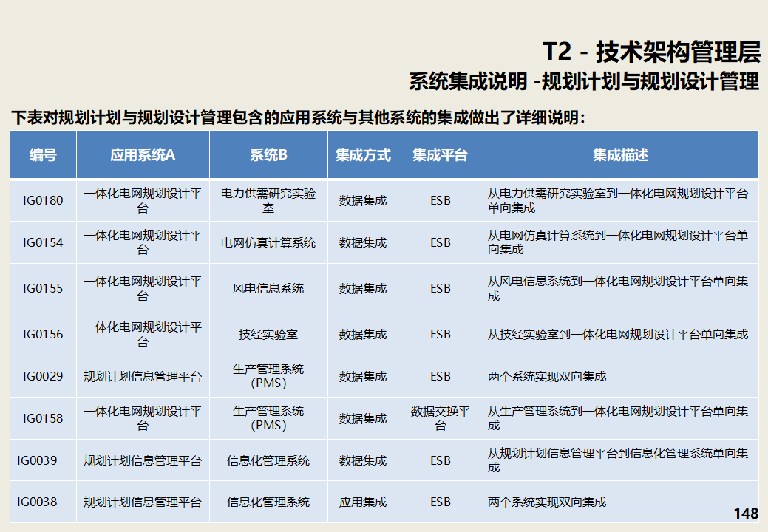
Task: Select the IG0180 cell
Action: (43, 200)
